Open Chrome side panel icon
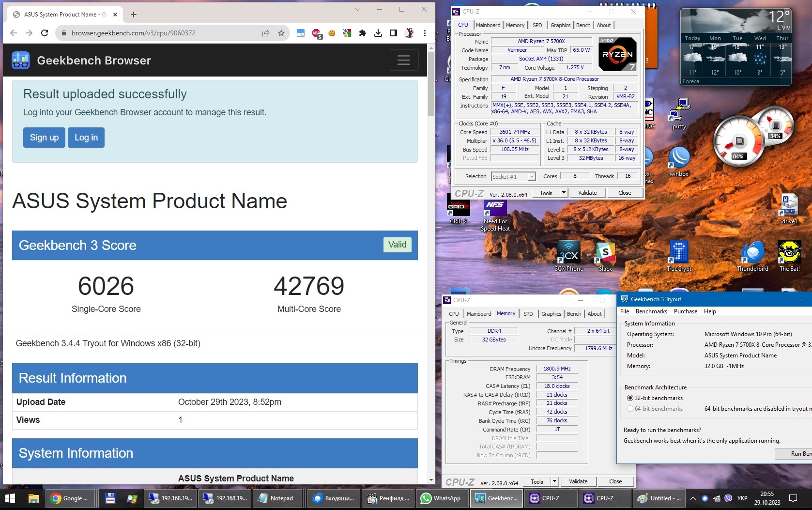The width and height of the screenshot is (812, 510). tap(394, 33)
